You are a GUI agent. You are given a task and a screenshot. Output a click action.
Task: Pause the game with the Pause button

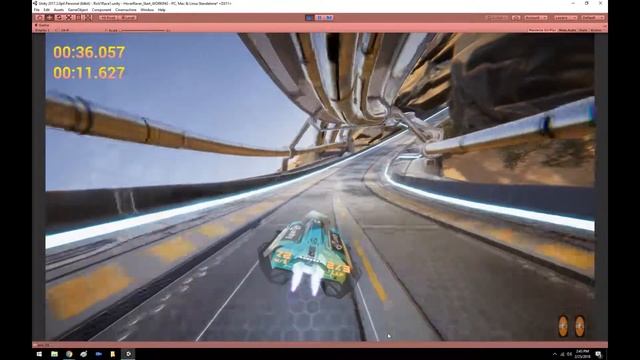coord(320,18)
